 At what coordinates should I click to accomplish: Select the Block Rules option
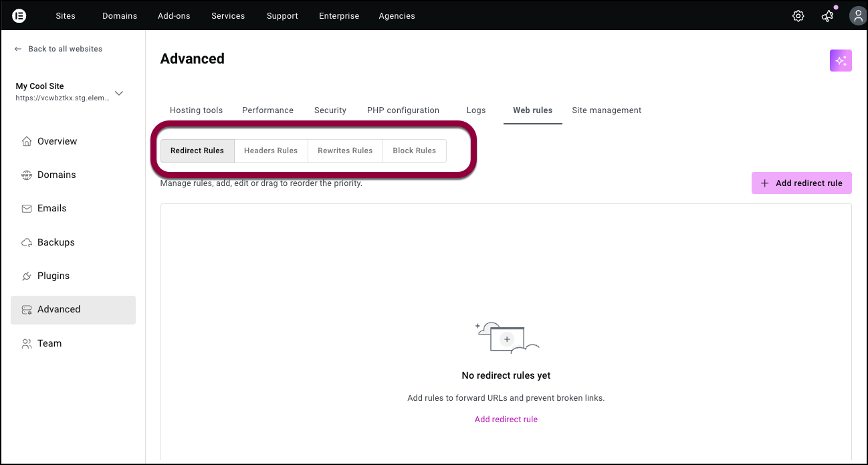click(414, 151)
